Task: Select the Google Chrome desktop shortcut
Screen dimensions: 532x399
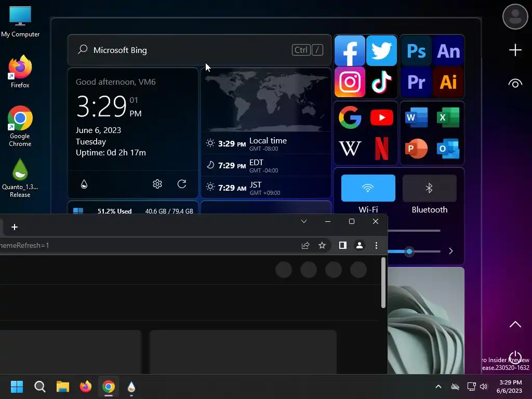Action: click(20, 126)
